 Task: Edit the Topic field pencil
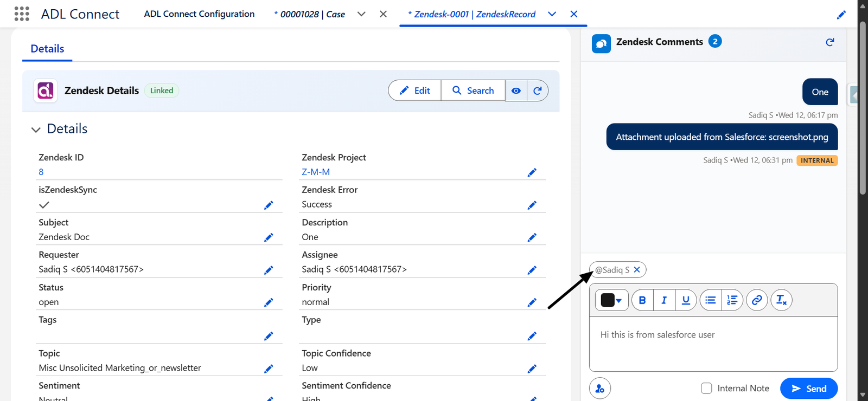click(269, 369)
